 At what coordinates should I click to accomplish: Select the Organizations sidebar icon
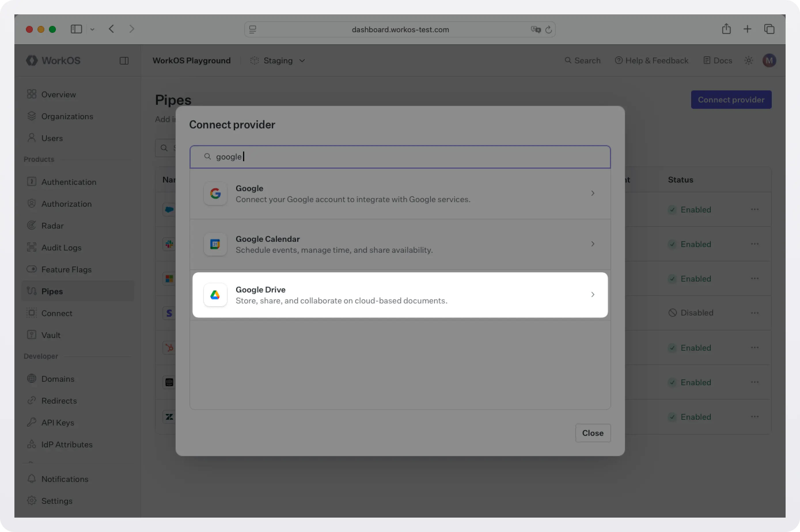(32, 116)
